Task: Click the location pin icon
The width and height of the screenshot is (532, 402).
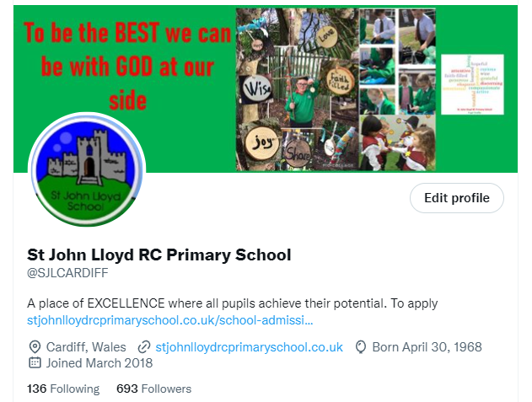Action: (35, 347)
